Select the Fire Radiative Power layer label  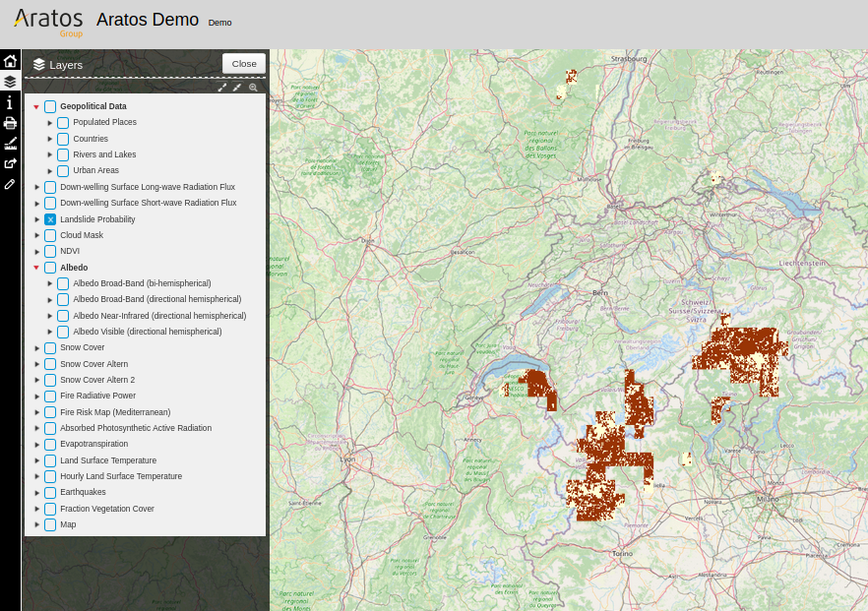[97, 396]
